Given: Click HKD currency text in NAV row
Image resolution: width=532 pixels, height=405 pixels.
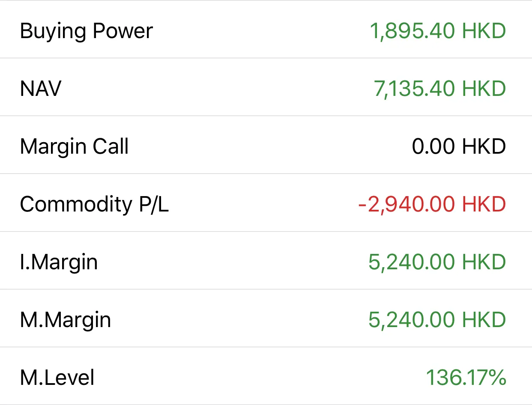Looking at the screenshot, I should pyautogui.click(x=484, y=89).
